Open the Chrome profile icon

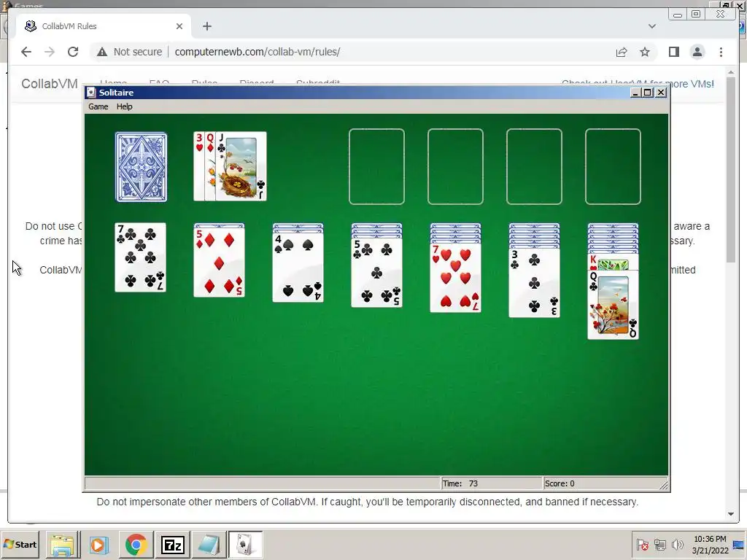pyautogui.click(x=697, y=52)
